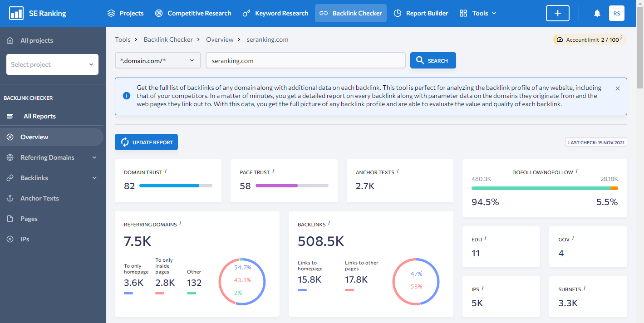Click Overview breadcrumb link

(220, 39)
